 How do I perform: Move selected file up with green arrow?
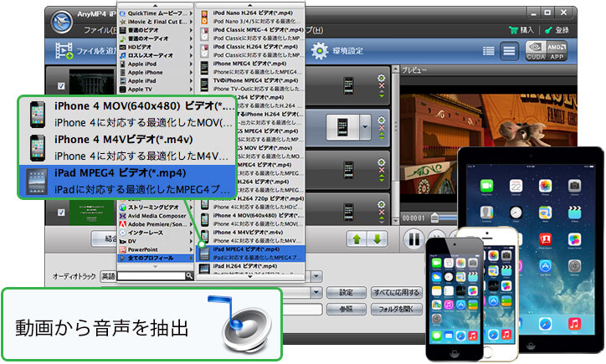tap(357, 239)
